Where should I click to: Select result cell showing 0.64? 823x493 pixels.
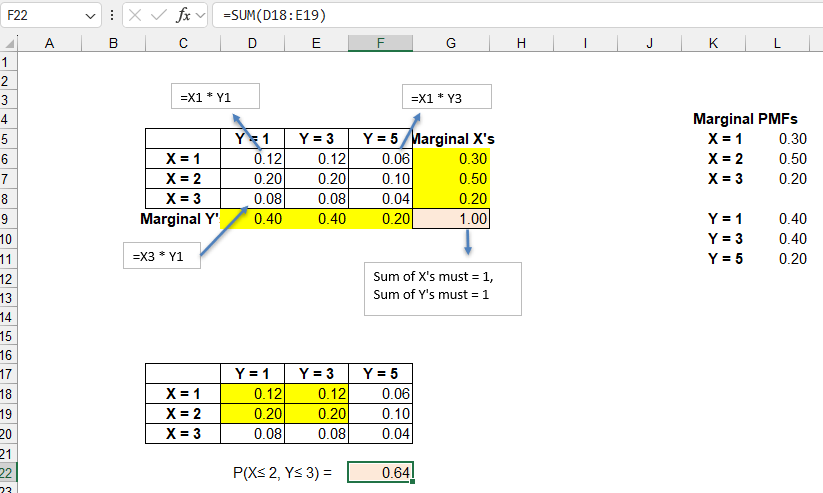380,472
